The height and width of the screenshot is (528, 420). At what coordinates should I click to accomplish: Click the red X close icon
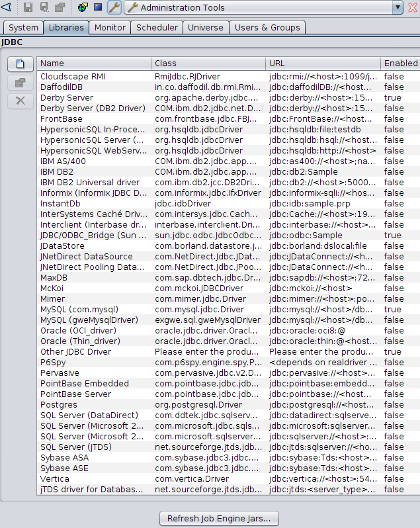(x=413, y=7)
